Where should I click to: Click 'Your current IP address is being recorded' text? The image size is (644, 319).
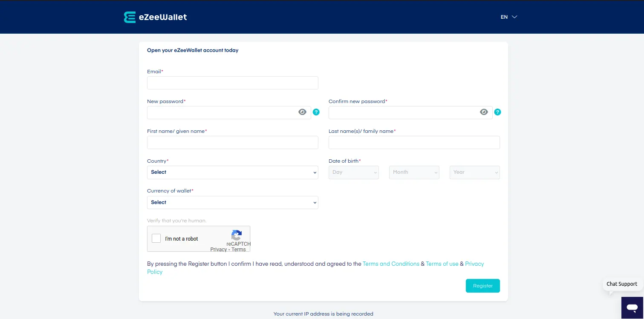(323, 314)
